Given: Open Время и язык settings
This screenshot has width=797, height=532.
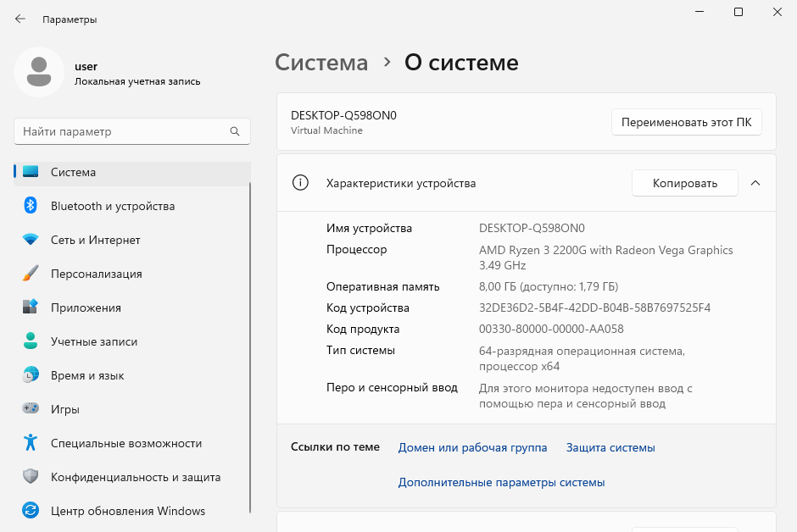Looking at the screenshot, I should (132, 375).
